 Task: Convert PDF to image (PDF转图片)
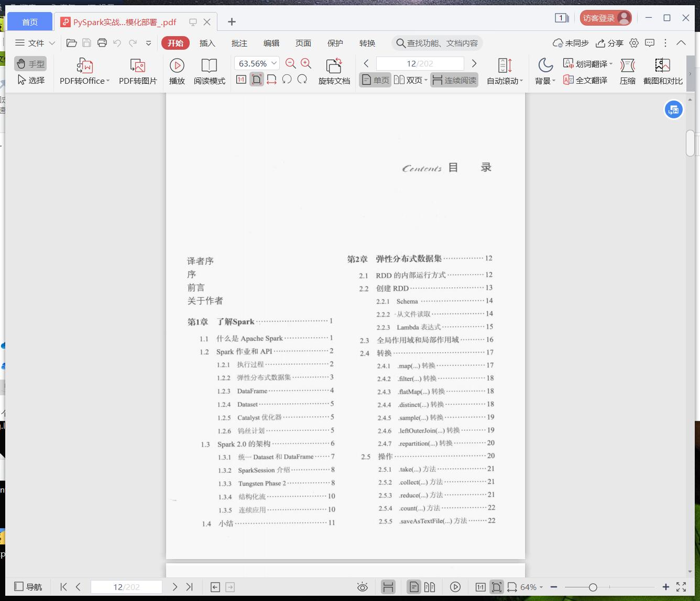click(138, 72)
